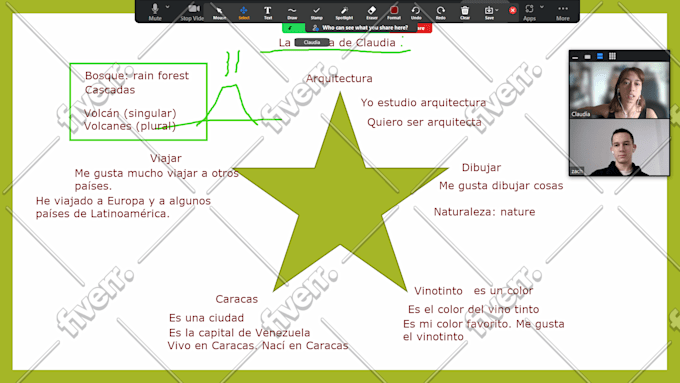Click 'Es una ciudad' text

coord(206,318)
